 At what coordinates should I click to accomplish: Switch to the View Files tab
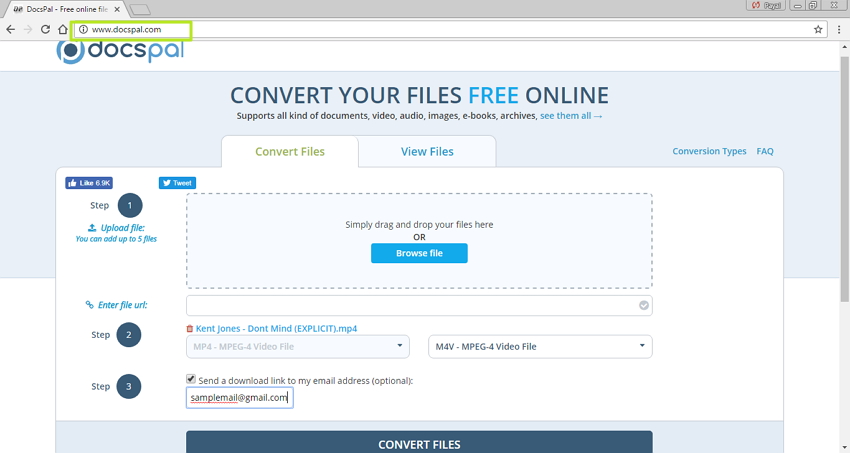click(x=427, y=152)
